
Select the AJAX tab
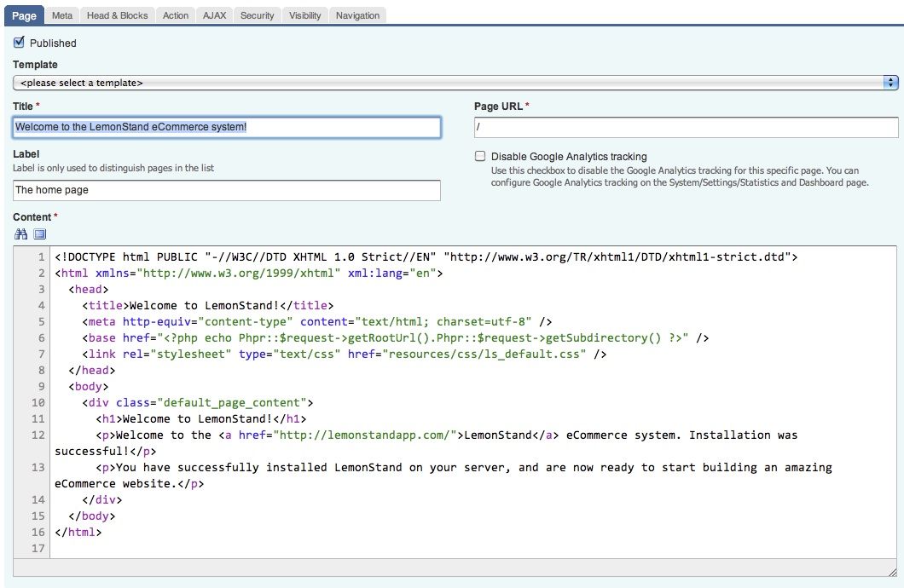pyautogui.click(x=214, y=14)
